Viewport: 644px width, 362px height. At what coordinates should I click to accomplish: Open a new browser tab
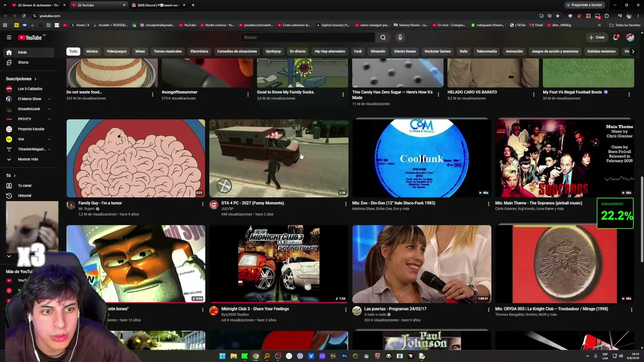[193, 5]
